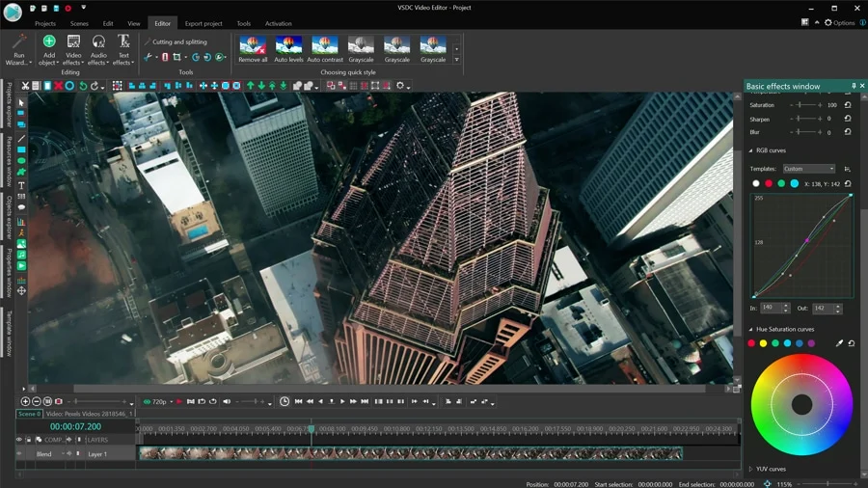This screenshot has width=868, height=488.
Task: Click the eyedropper icon in Hue Saturation curves
Action: 838,343
